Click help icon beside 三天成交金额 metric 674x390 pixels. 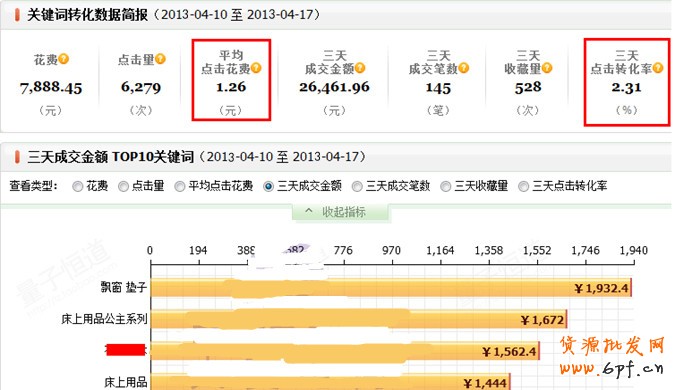(x=360, y=68)
